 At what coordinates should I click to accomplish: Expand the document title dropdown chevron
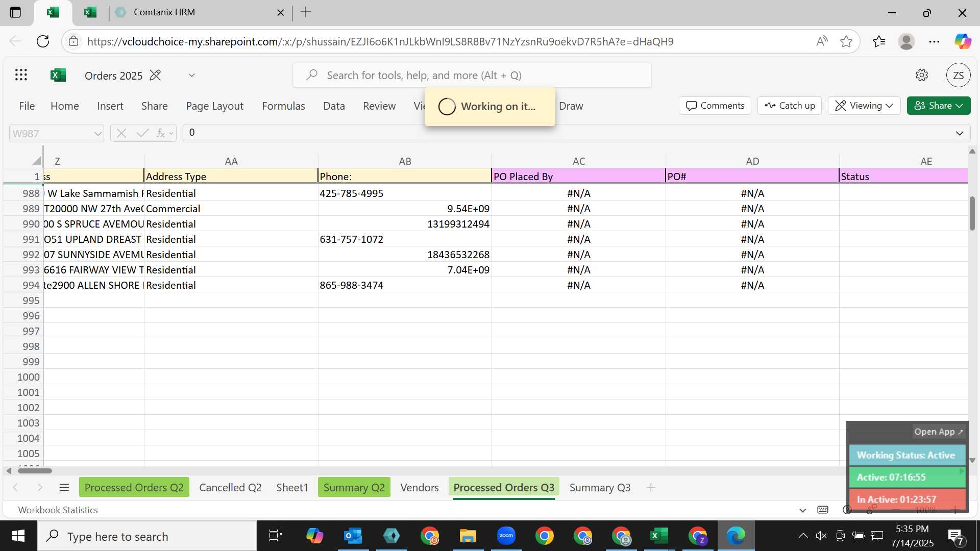coord(191,75)
